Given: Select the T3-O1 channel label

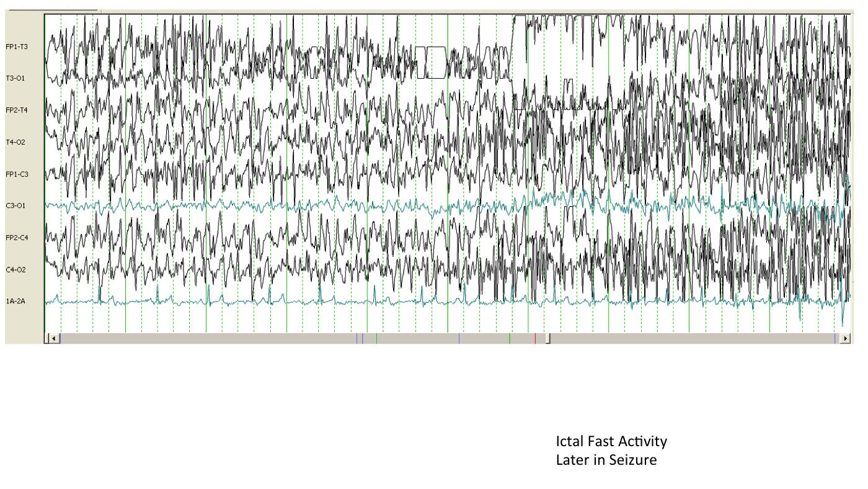Looking at the screenshot, I should 17,78.
